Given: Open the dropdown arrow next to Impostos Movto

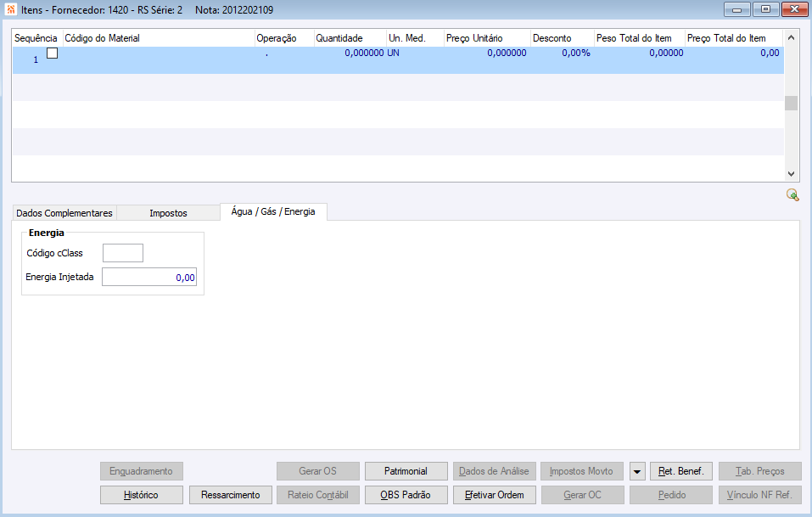Looking at the screenshot, I should [637, 471].
